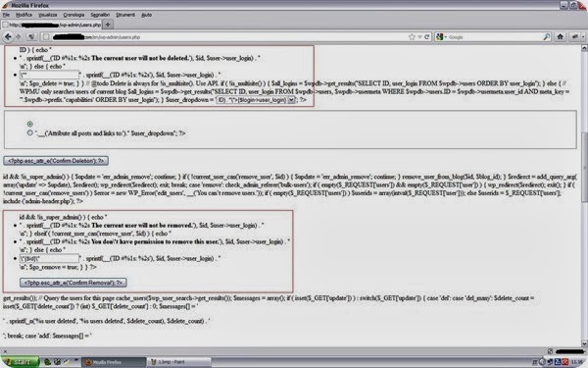Go back with the back arrow button
588x368 pixels.
8,37
